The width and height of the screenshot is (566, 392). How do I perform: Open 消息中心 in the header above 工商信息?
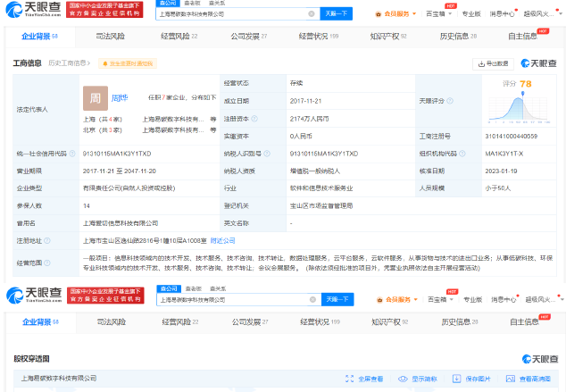coord(502,13)
